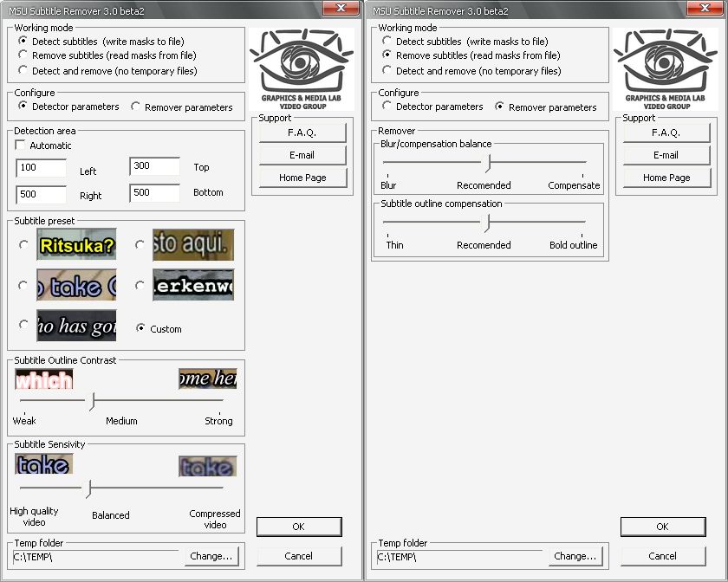Click the Ritsuka? preset sample image
The width and height of the screenshot is (728, 582).
click(x=76, y=244)
